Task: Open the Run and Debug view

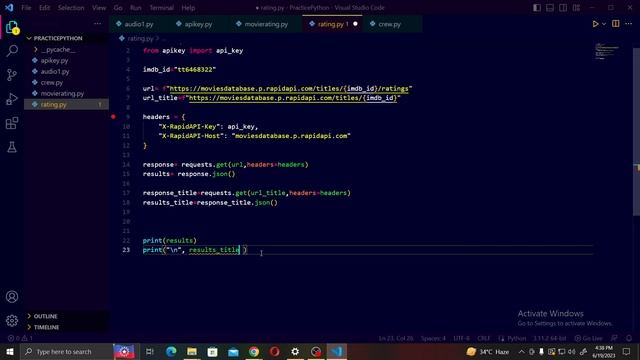Action: tap(12, 99)
